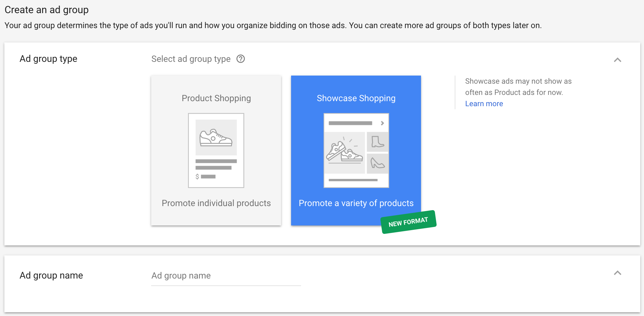The width and height of the screenshot is (644, 316).
Task: Click the sneakers pair illustration in Showcase card
Action: (x=344, y=152)
